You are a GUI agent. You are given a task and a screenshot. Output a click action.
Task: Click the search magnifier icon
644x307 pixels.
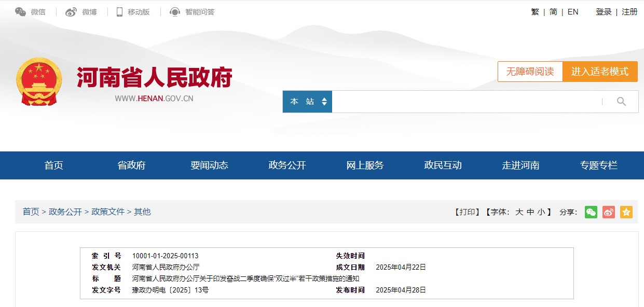621,102
